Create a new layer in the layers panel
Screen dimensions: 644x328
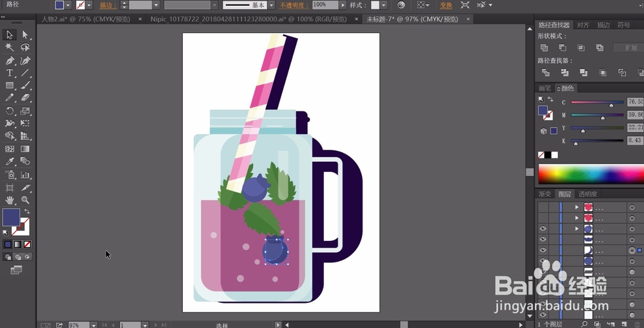click(x=624, y=325)
